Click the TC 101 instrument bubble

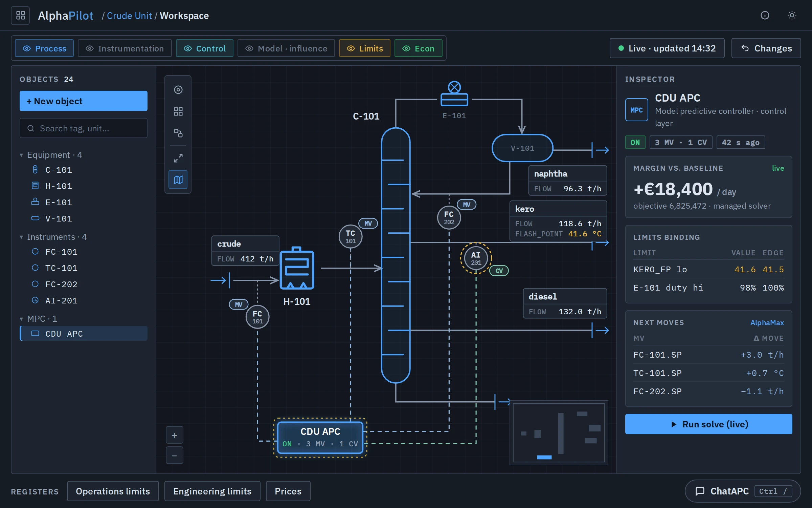pyautogui.click(x=351, y=236)
